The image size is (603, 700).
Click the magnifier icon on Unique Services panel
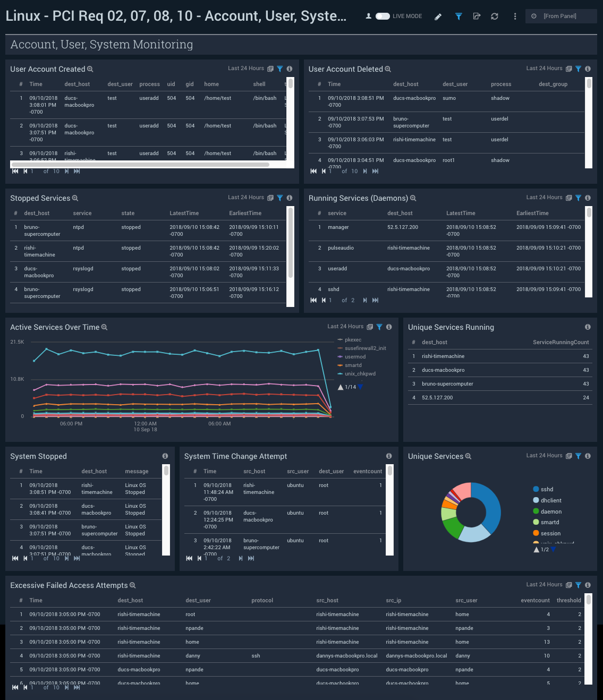[468, 456]
